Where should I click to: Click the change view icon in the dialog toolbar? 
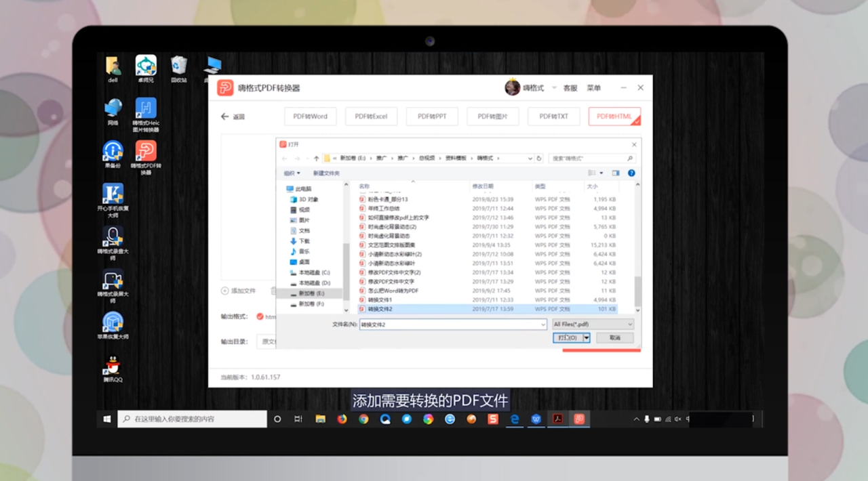pos(592,173)
